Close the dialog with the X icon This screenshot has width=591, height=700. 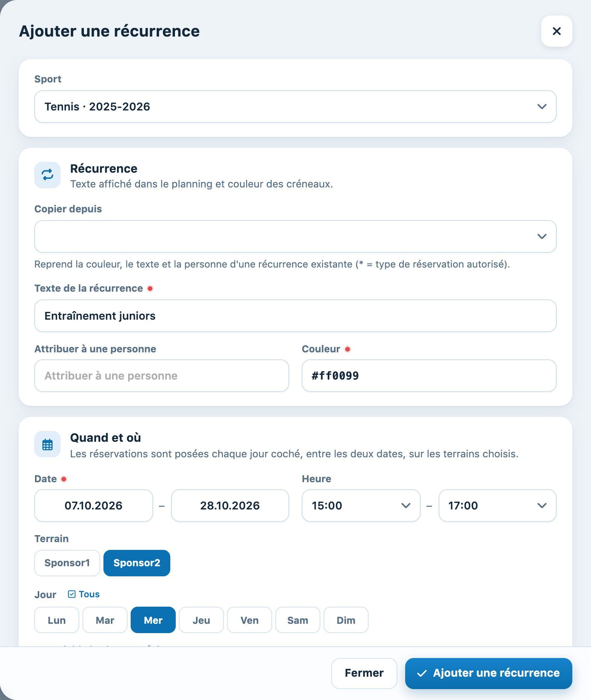click(x=556, y=31)
